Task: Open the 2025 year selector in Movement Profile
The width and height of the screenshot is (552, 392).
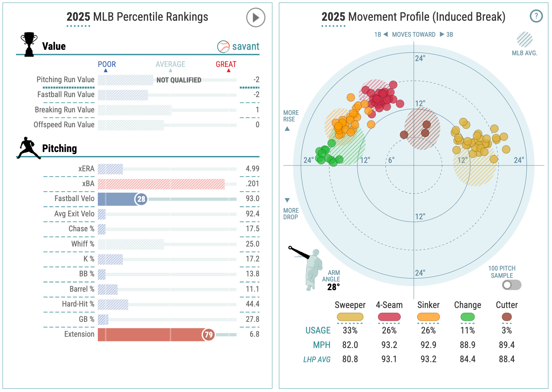Action: click(x=333, y=17)
